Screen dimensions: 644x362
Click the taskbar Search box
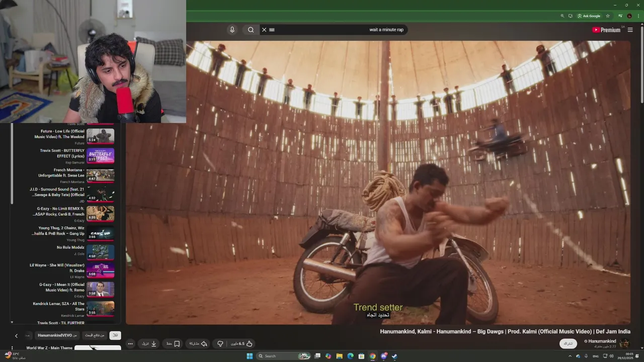[284, 356]
